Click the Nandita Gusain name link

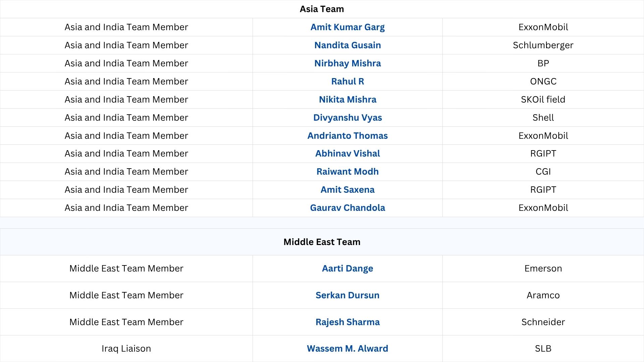(x=347, y=45)
